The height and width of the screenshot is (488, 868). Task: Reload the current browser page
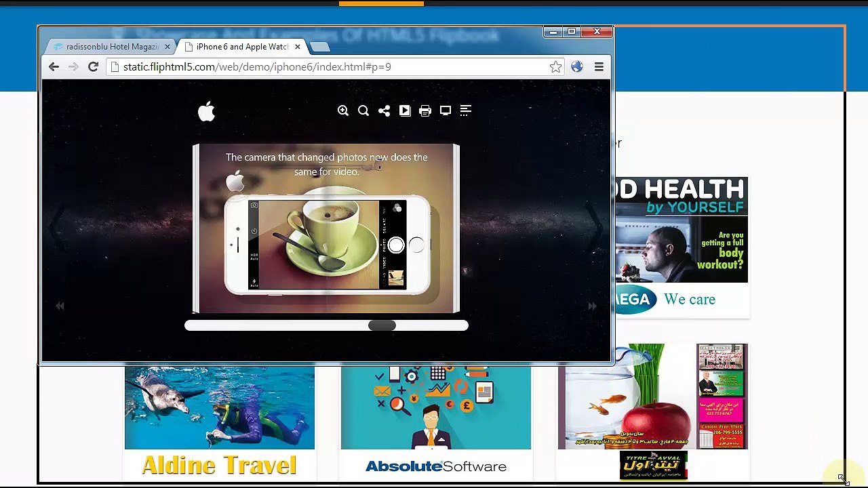coord(93,66)
